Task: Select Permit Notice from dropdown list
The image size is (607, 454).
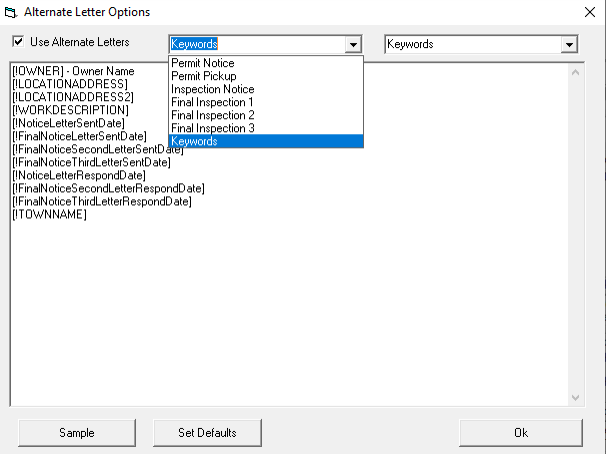Action: coord(203,63)
